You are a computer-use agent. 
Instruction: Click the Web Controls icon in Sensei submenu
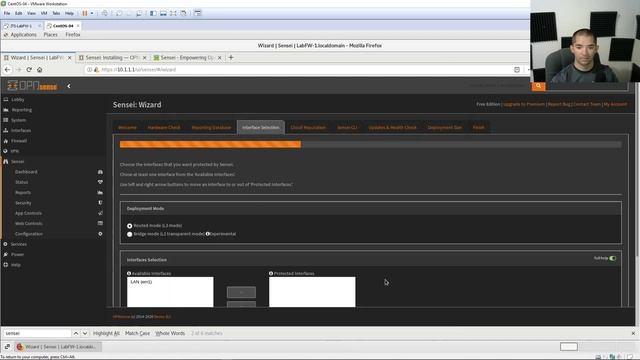pos(100,223)
